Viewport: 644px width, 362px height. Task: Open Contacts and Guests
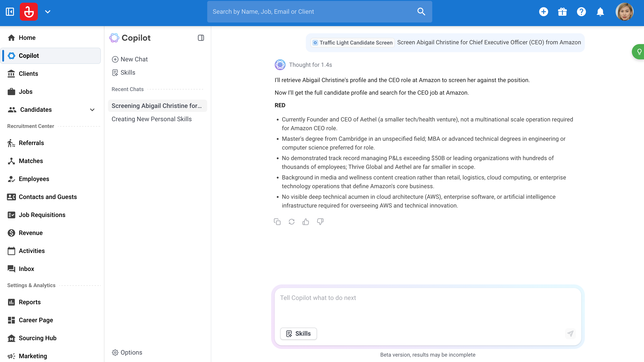click(x=51, y=197)
